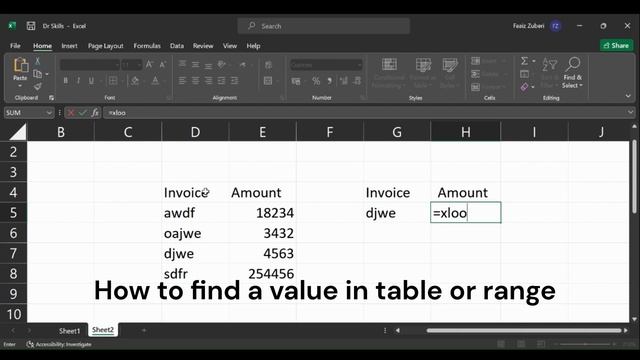The width and height of the screenshot is (640, 360).
Task: Collapse the ribbon using chevron
Action: pyautogui.click(x=628, y=96)
